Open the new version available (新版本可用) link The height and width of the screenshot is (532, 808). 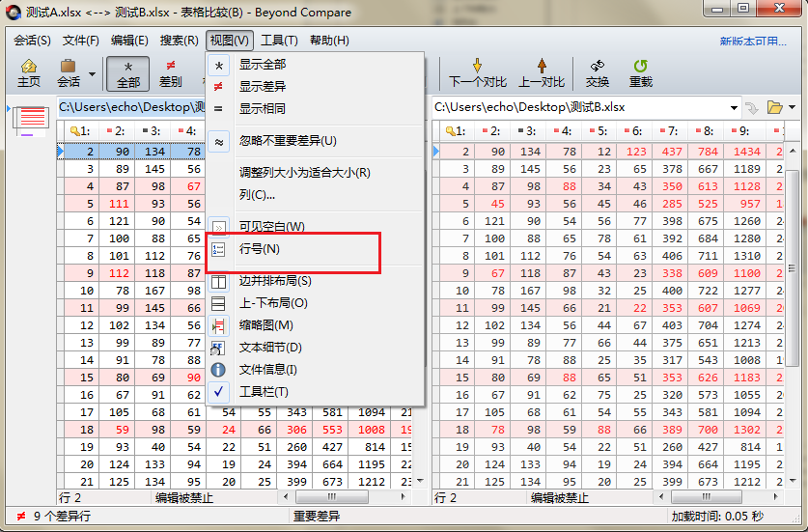click(753, 42)
